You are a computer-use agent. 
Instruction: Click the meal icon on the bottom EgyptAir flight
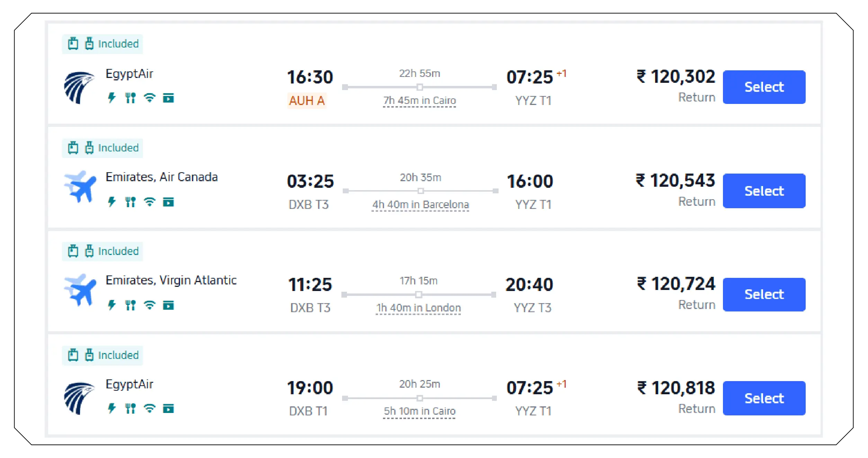coord(130,409)
